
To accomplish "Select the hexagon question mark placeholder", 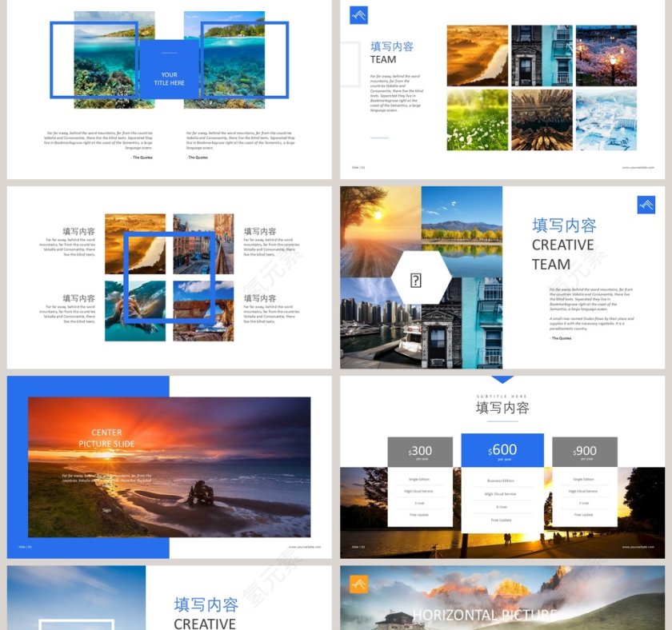I will pyautogui.click(x=415, y=279).
